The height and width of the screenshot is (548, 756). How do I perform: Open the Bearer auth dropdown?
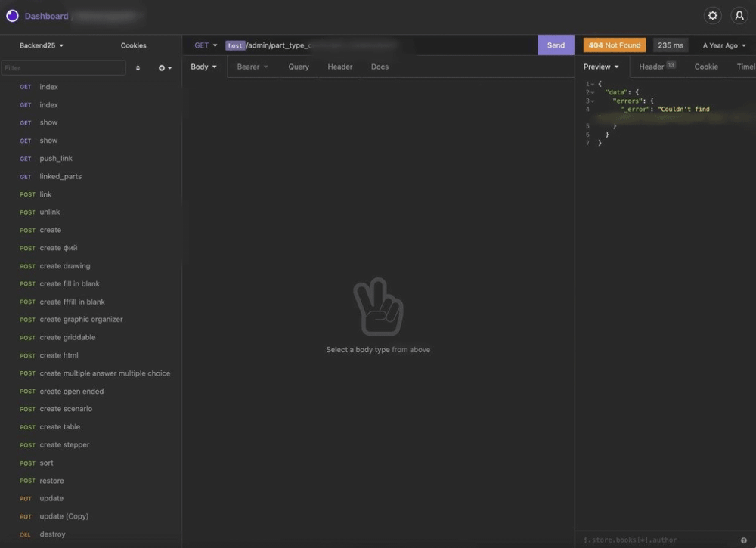click(253, 67)
